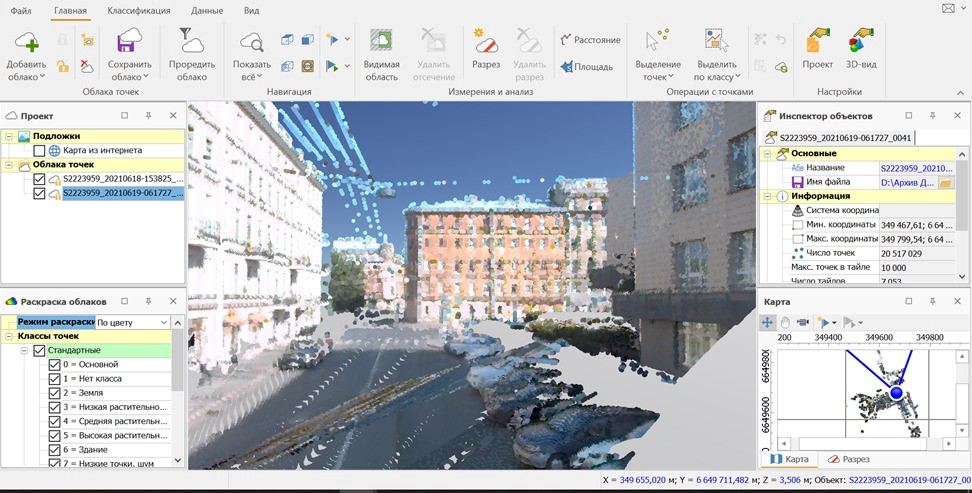Screen dimensions: 972x493
Task: Toggle the 6 = Здание class checkbox
Action: pos(55,450)
